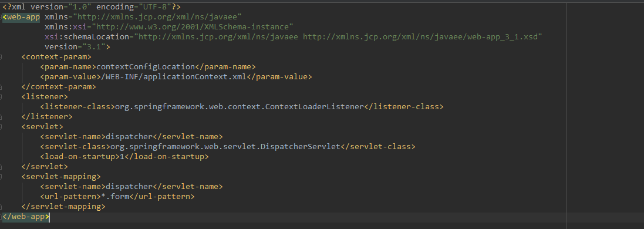The image size is (644, 229).
Task: Click the closing </load-on-startup> tag
Action: tap(167, 157)
